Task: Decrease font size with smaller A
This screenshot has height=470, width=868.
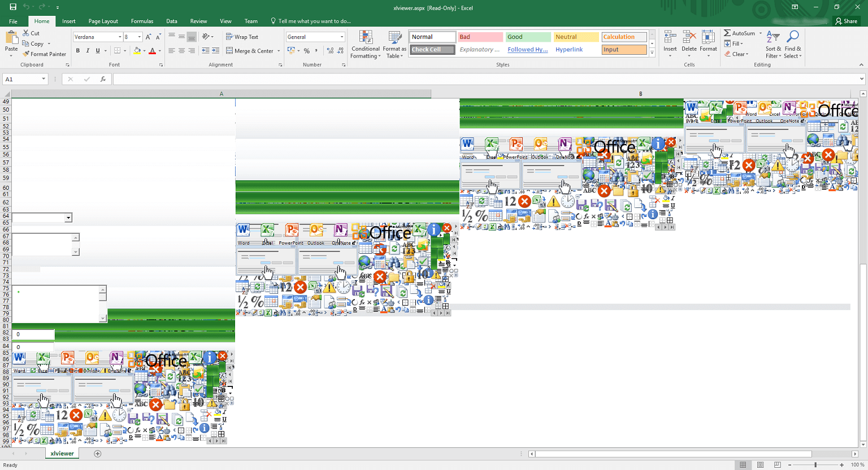Action: [159, 37]
